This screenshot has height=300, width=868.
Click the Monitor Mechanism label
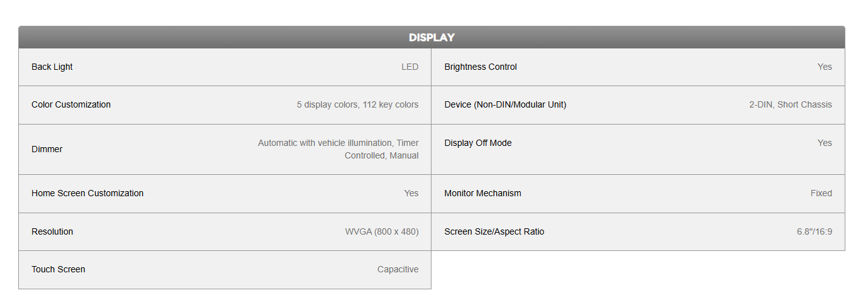(482, 193)
